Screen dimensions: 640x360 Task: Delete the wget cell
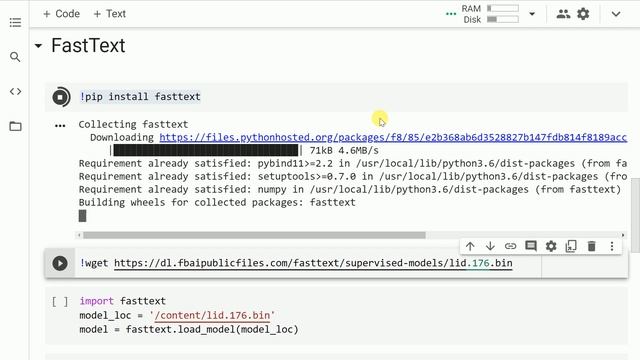pyautogui.click(x=591, y=246)
